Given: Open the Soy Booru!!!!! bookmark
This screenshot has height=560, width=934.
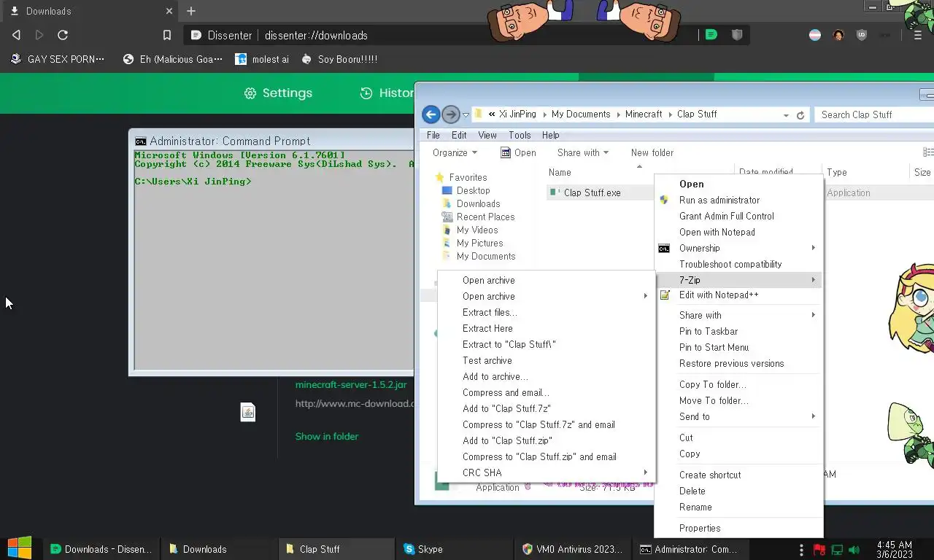Looking at the screenshot, I should [339, 59].
